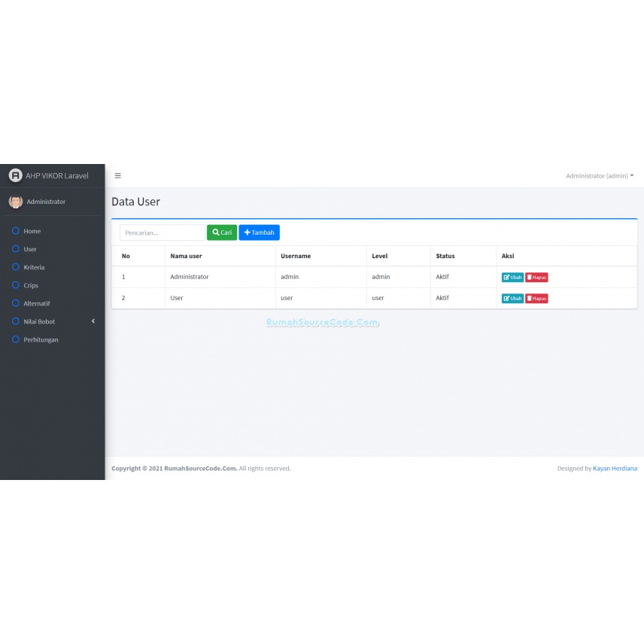Click Ubah button for Administrator row
This screenshot has width=644, height=644.
point(512,277)
